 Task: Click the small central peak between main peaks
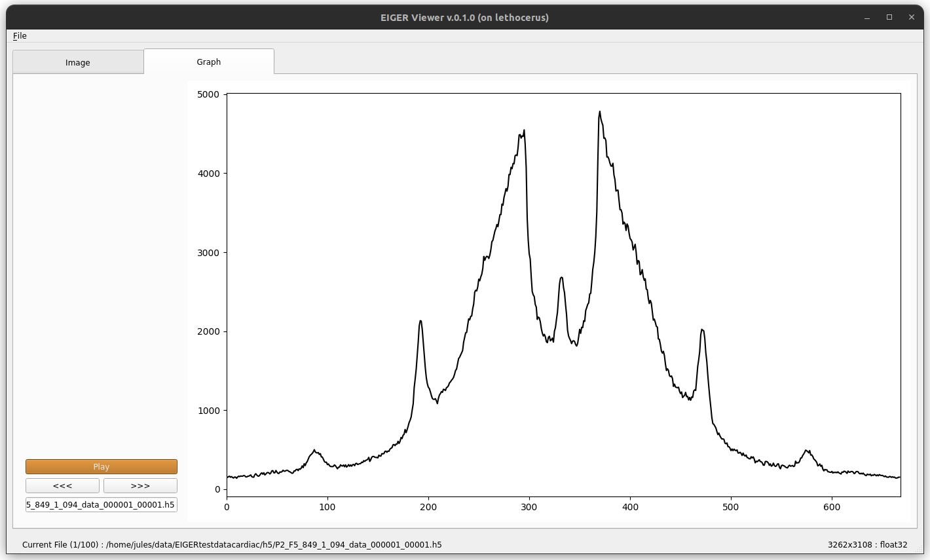[561, 278]
